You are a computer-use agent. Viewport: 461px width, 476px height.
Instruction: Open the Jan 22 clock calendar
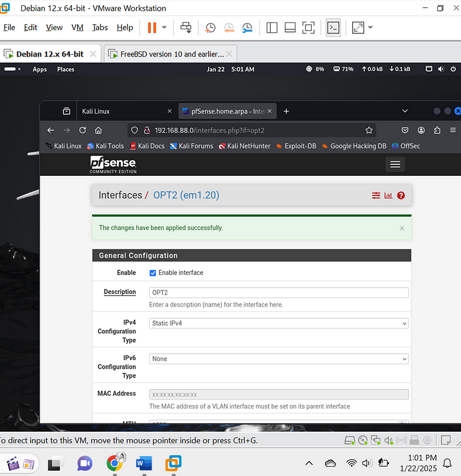click(231, 69)
